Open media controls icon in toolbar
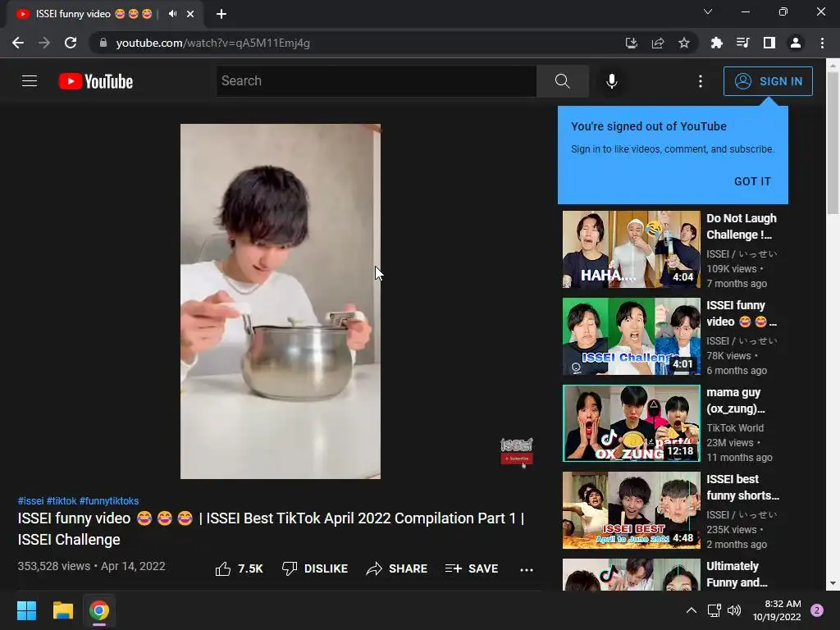 tap(742, 43)
